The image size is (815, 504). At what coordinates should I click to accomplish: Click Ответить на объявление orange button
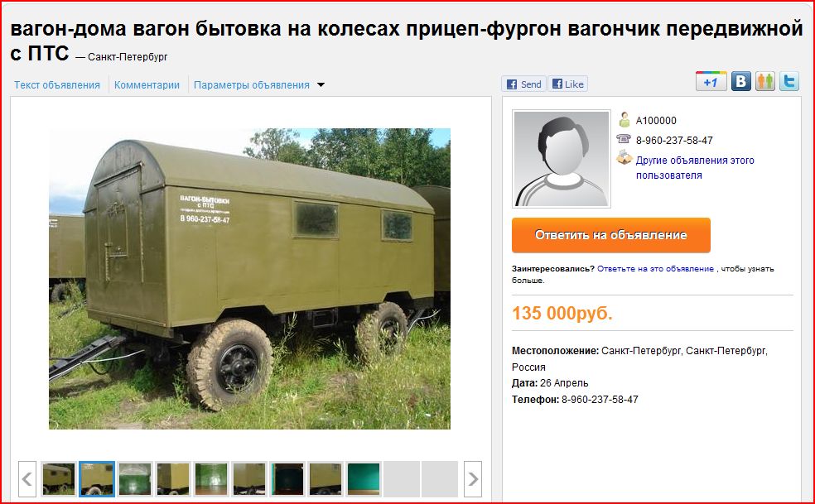pyautogui.click(x=610, y=235)
